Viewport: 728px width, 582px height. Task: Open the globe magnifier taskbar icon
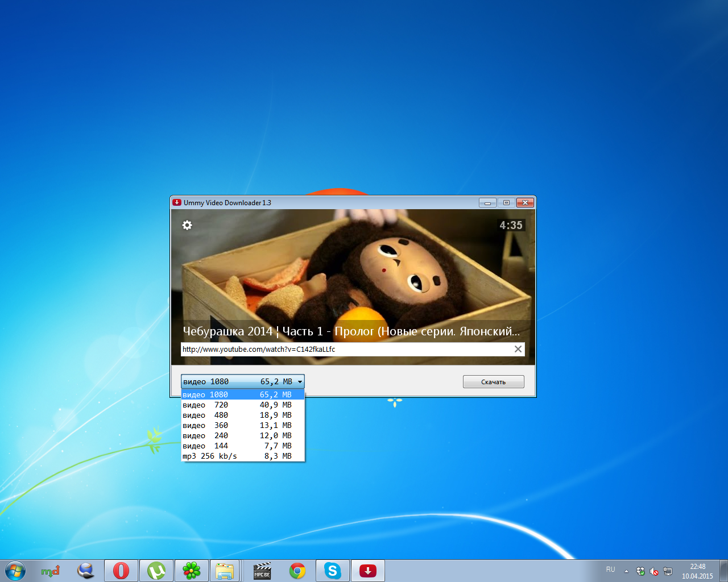click(x=86, y=571)
